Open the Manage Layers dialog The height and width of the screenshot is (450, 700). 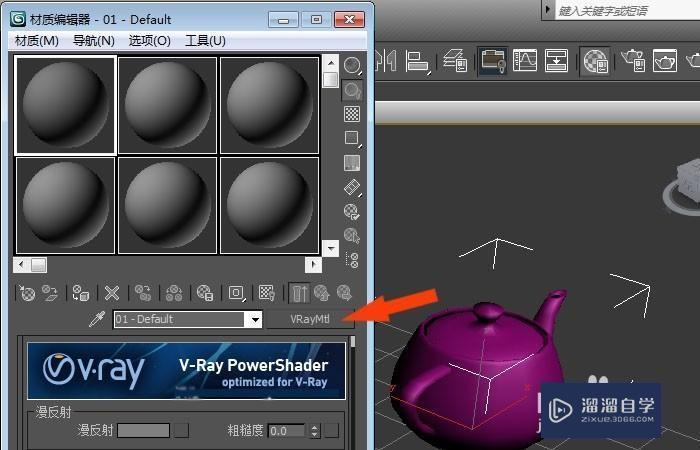455,61
